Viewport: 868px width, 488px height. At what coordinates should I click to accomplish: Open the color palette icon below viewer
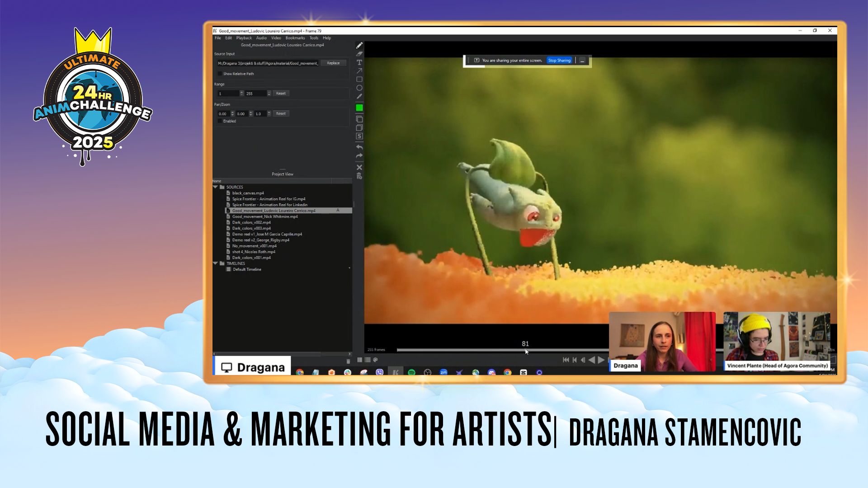(375, 360)
